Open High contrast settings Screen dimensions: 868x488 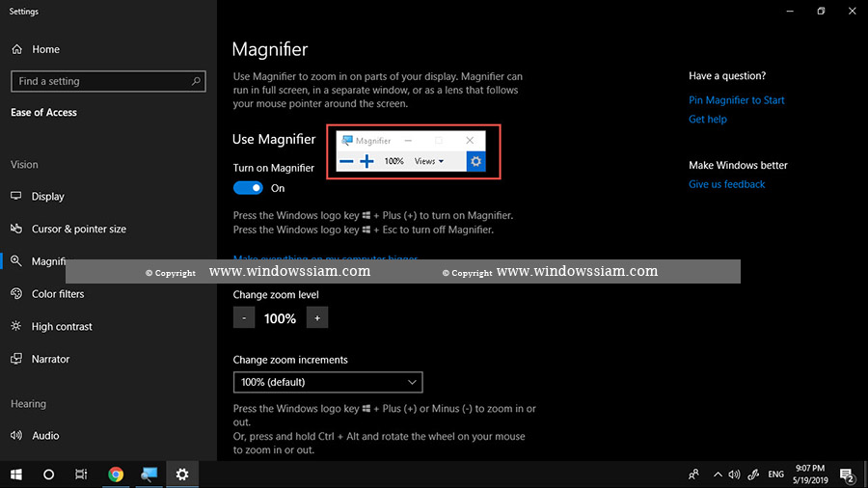pyautogui.click(x=61, y=327)
